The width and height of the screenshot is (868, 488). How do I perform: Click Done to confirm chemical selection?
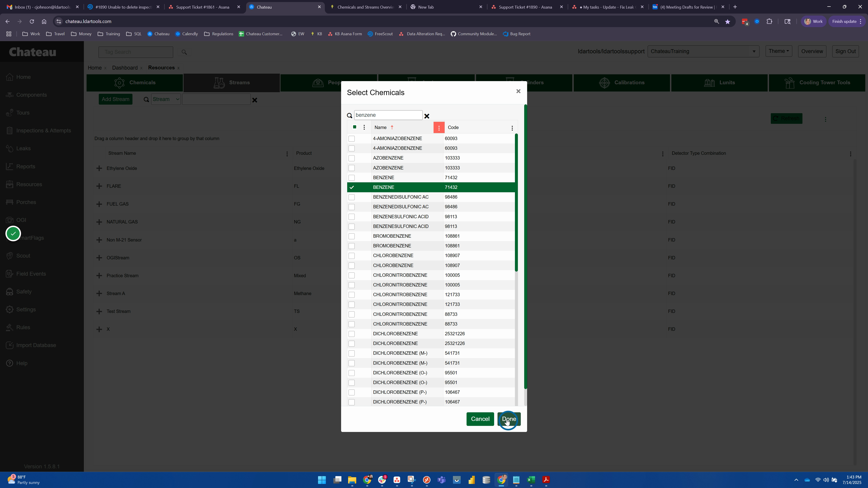pyautogui.click(x=509, y=419)
